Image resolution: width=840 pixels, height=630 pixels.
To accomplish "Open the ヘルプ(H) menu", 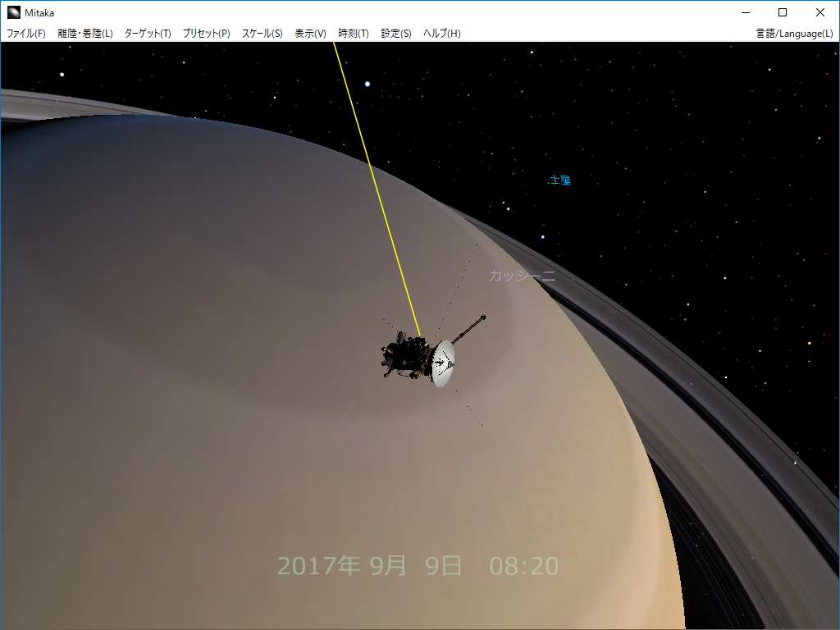I will 440,34.
